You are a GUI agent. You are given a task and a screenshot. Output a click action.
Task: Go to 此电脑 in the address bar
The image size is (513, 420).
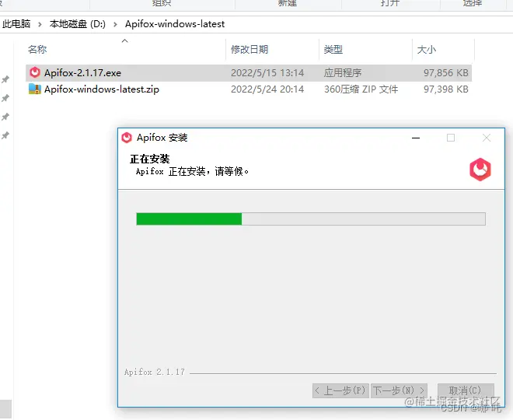(x=16, y=24)
